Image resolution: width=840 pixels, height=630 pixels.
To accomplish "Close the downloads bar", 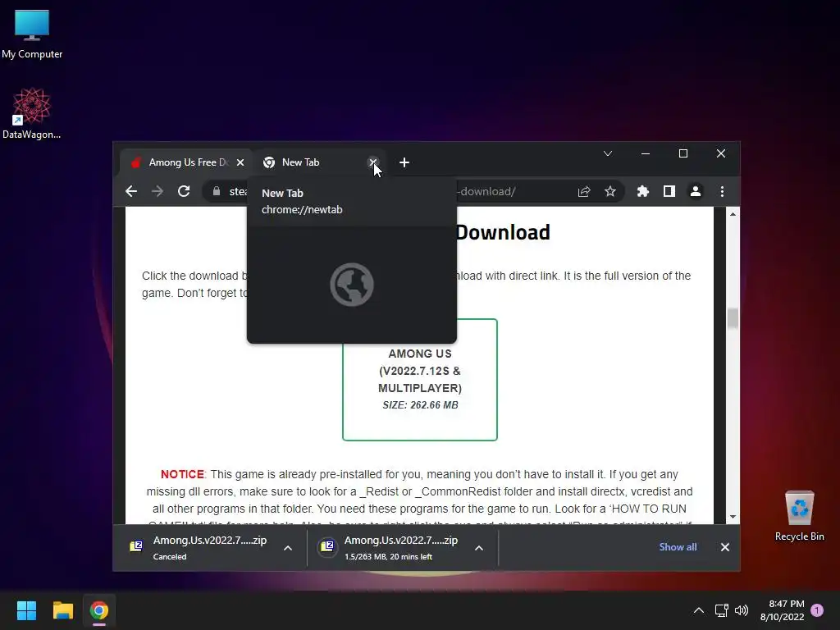I will click(725, 547).
